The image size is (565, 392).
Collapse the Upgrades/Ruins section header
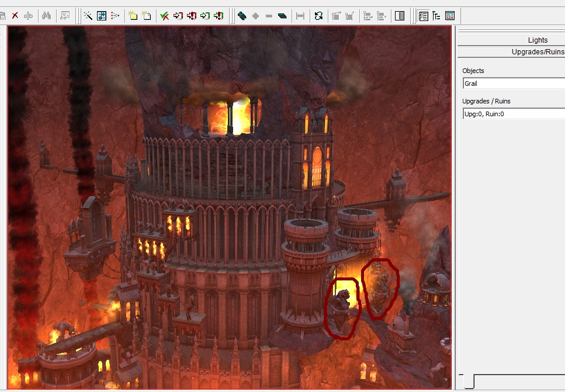pyautogui.click(x=511, y=51)
